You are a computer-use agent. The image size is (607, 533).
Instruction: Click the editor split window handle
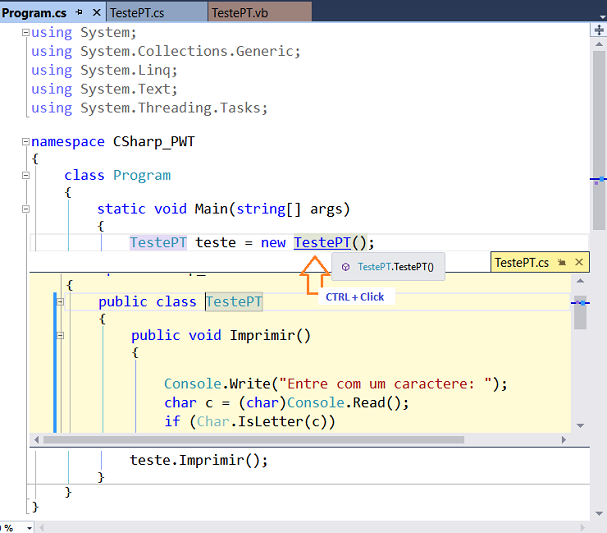click(x=599, y=30)
